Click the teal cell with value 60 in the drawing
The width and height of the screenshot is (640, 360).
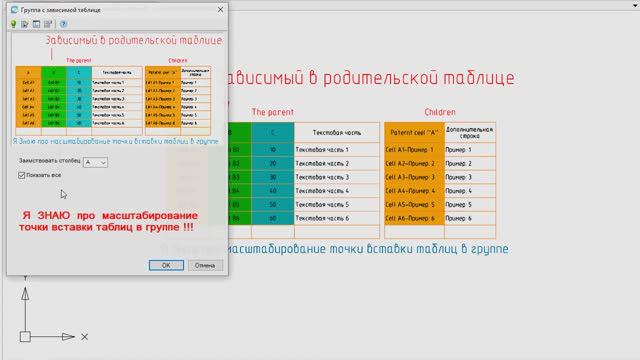click(273, 218)
